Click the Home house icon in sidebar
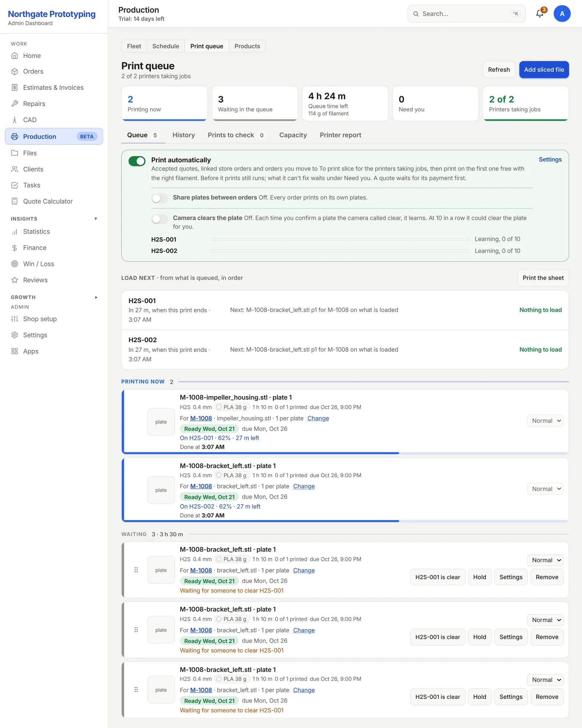The height and width of the screenshot is (728, 582). click(15, 56)
